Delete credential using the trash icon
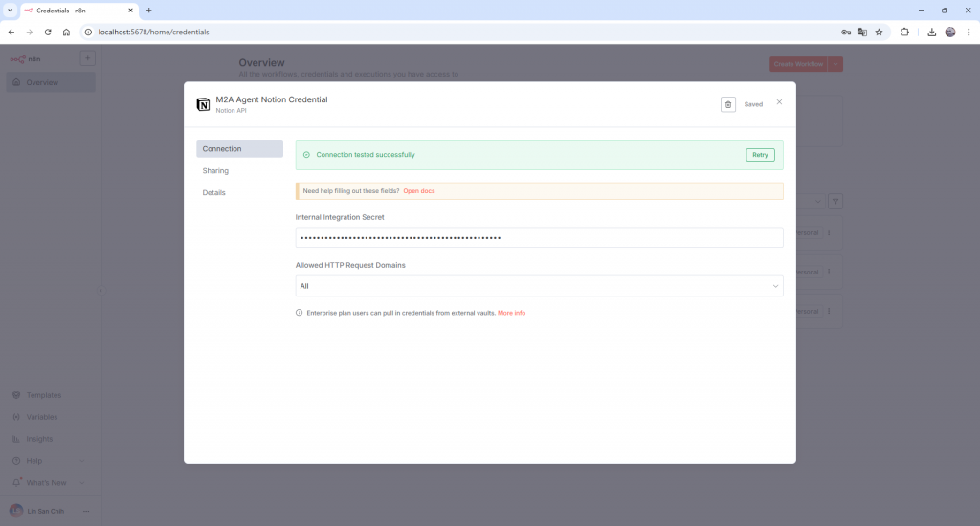This screenshot has height=526, width=980. click(728, 104)
